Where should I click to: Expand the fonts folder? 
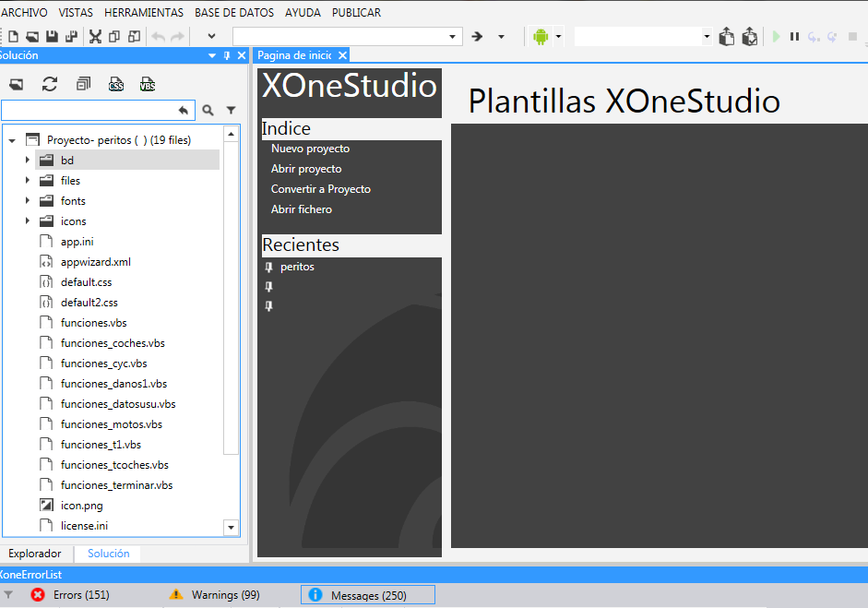pyautogui.click(x=27, y=200)
